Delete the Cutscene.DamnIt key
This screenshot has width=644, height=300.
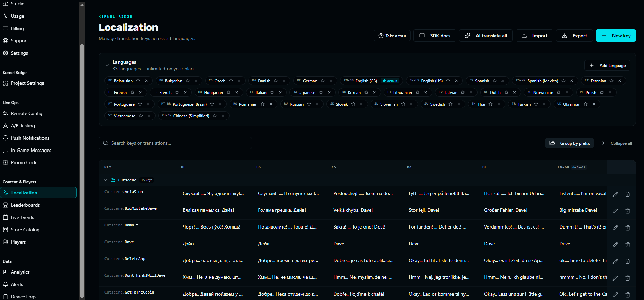(x=628, y=228)
